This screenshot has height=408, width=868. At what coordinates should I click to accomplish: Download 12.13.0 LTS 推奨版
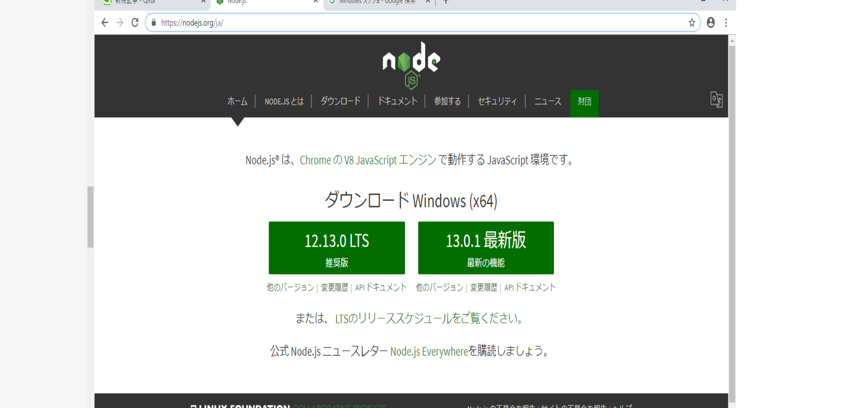click(336, 248)
